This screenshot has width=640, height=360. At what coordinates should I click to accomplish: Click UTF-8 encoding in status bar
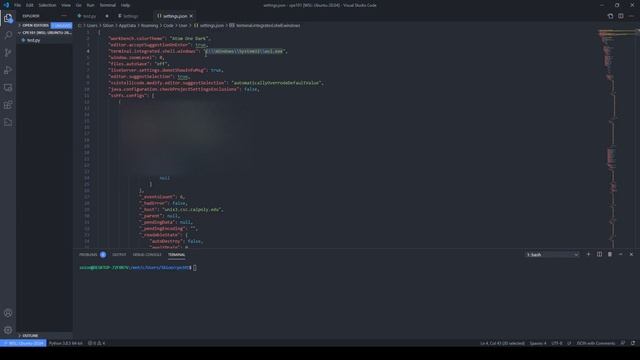pyautogui.click(x=557, y=343)
